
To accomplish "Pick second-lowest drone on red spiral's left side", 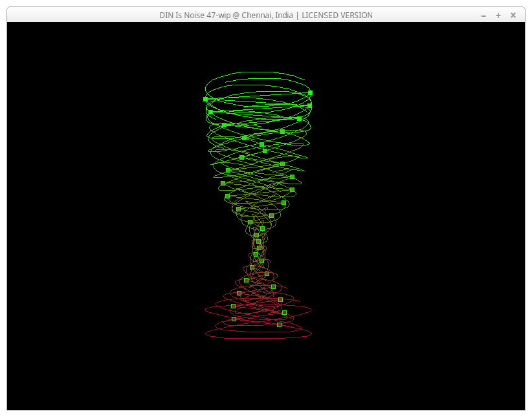I will pyautogui.click(x=233, y=306).
